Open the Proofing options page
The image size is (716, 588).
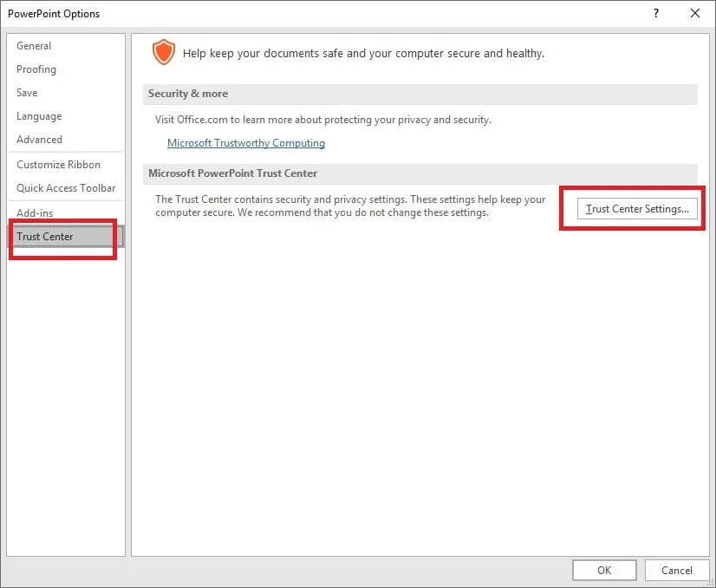coord(36,69)
